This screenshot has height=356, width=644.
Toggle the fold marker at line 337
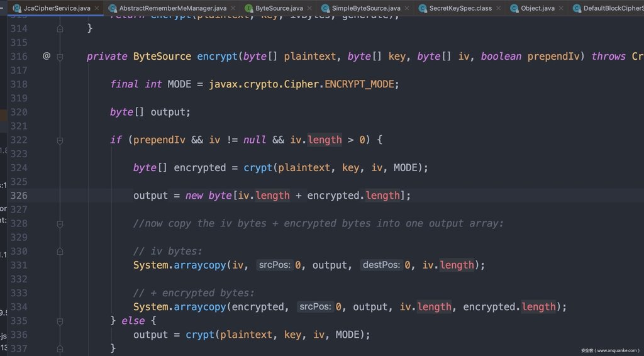(x=60, y=349)
